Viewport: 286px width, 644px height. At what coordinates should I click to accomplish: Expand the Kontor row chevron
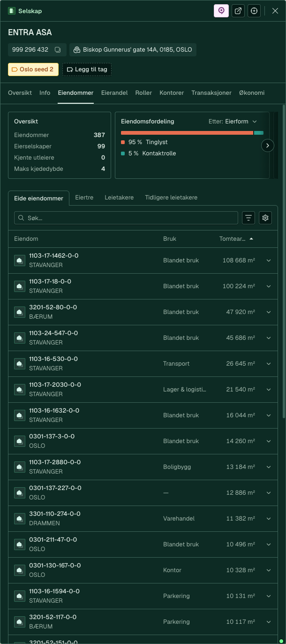point(269,570)
